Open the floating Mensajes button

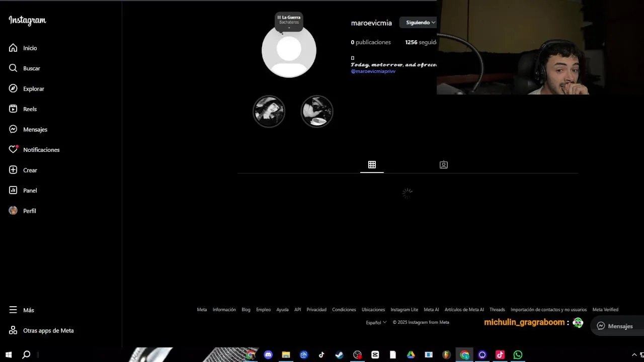tap(617, 326)
